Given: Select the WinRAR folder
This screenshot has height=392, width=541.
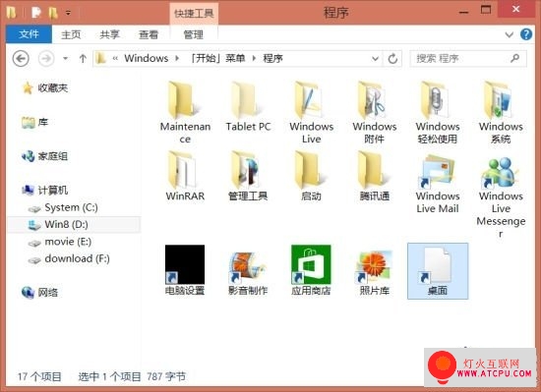Looking at the screenshot, I should click(185, 176).
